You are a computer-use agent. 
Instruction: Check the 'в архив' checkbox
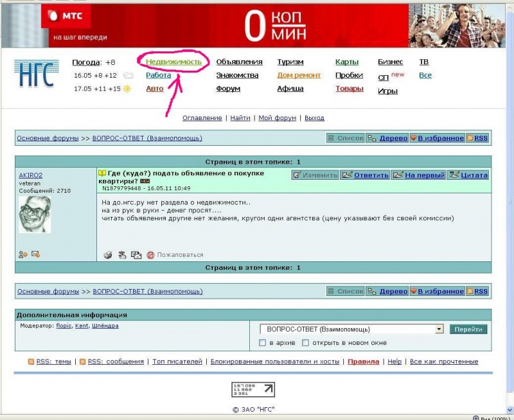click(x=262, y=343)
